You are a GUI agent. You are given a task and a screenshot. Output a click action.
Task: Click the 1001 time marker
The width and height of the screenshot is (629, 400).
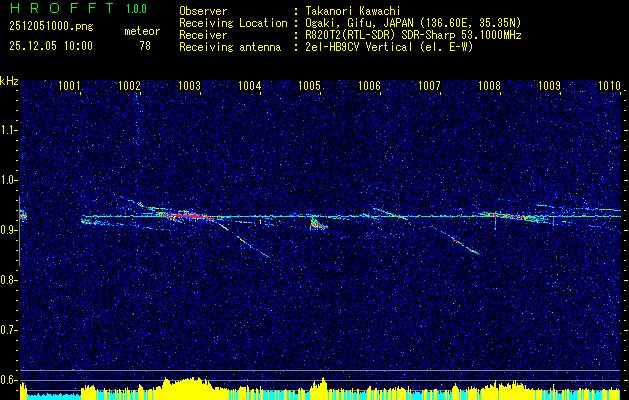click(x=69, y=85)
